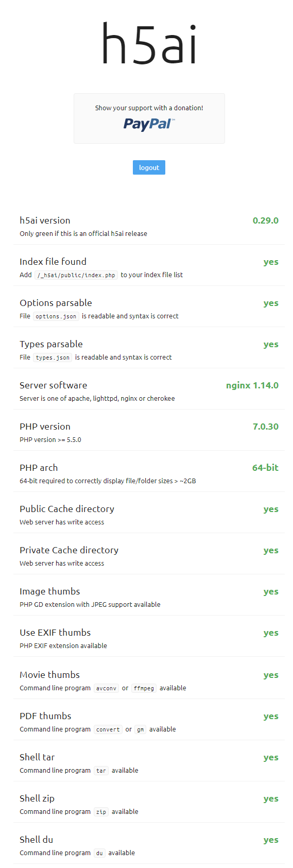This screenshot has height=868, width=293.
Task: Click the avconv command code label
Action: 106,688
